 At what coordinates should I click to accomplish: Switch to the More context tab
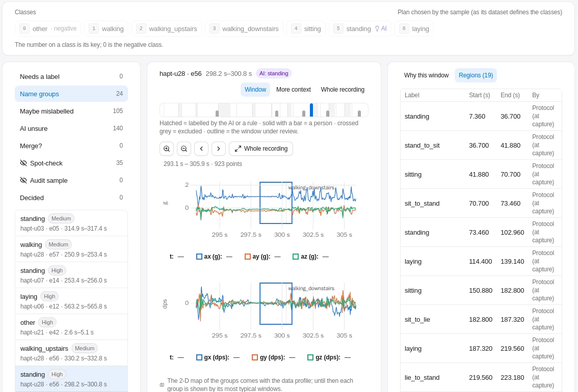(294, 90)
